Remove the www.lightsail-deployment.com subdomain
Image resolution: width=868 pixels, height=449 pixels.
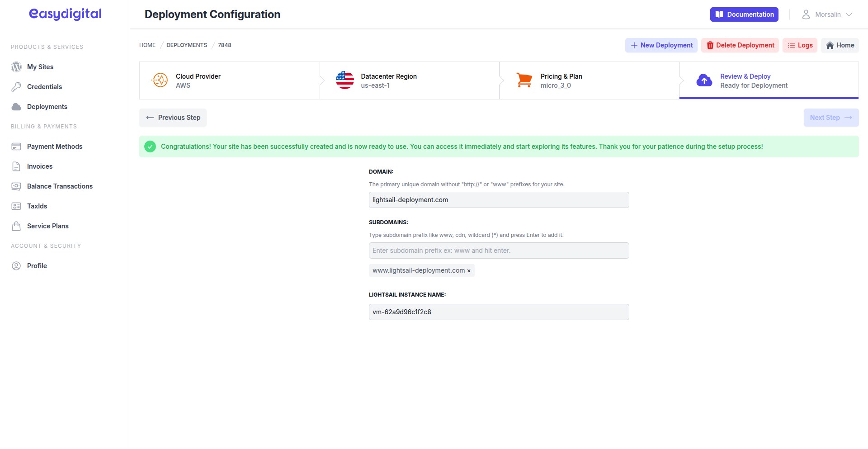(469, 270)
